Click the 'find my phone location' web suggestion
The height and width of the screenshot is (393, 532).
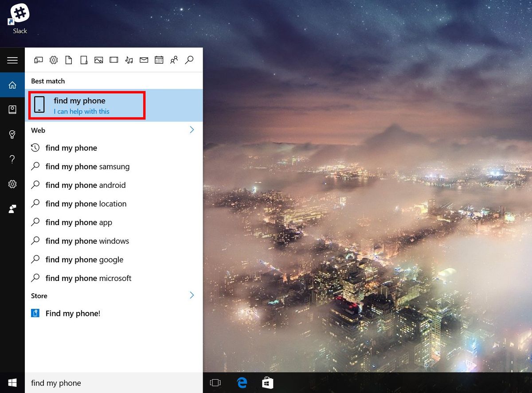86,204
